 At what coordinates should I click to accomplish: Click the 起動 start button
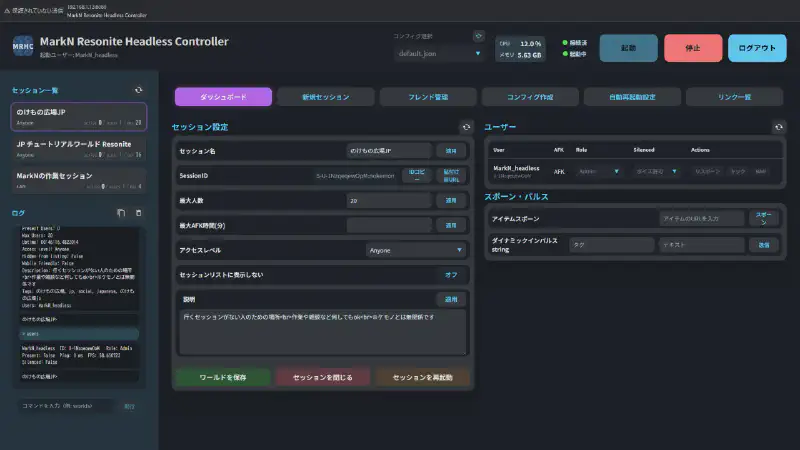pos(629,48)
